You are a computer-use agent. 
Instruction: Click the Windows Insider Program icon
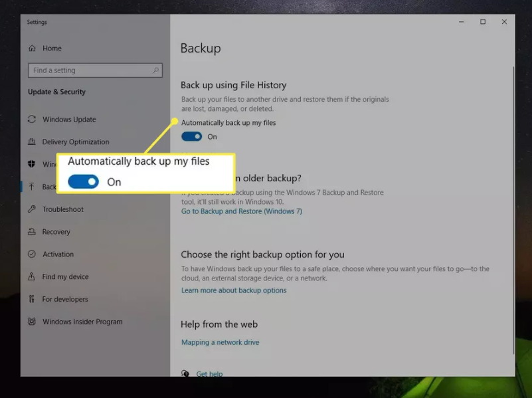32,322
